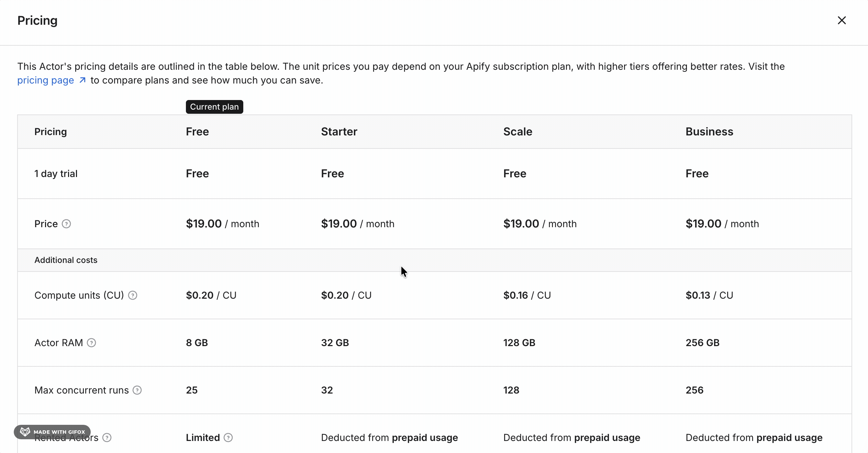This screenshot has width=868, height=453.
Task: Select the Scale plan column header
Action: point(518,132)
